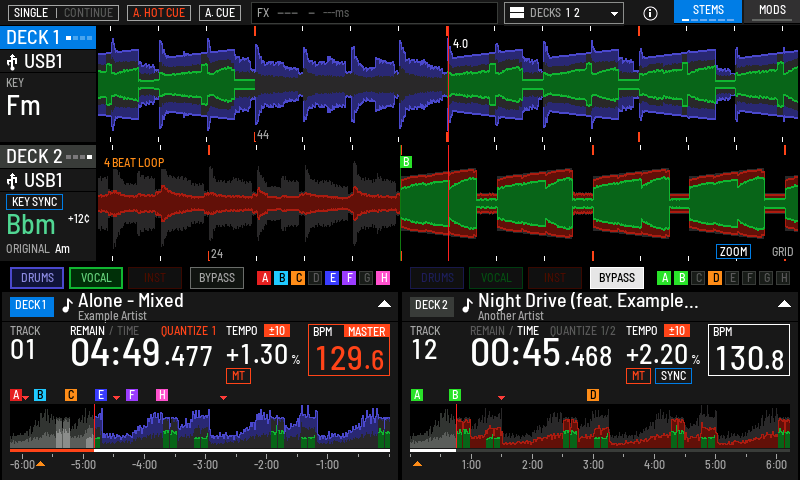800x480 pixels.
Task: Jump to cue A marker on Deck 1 overview
Action: click(16, 395)
